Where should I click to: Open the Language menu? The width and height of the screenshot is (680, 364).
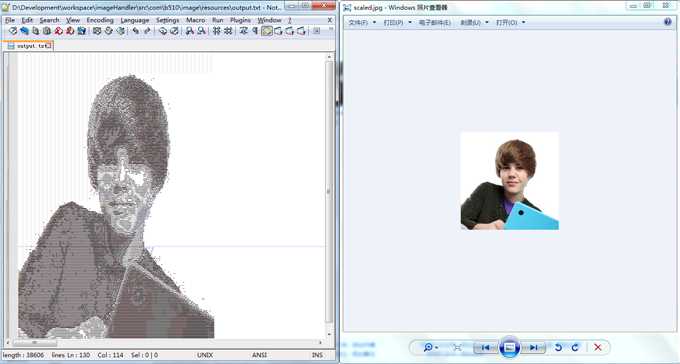(x=135, y=20)
